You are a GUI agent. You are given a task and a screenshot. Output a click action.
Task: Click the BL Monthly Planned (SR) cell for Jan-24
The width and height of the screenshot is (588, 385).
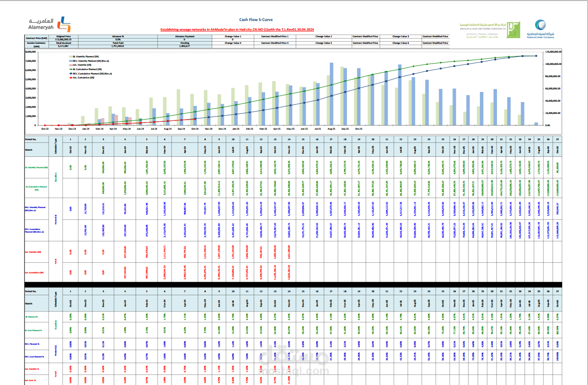[x=125, y=168]
